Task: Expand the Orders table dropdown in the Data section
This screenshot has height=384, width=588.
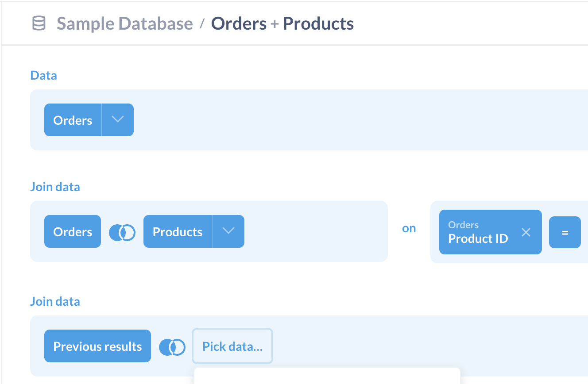Action: point(117,119)
